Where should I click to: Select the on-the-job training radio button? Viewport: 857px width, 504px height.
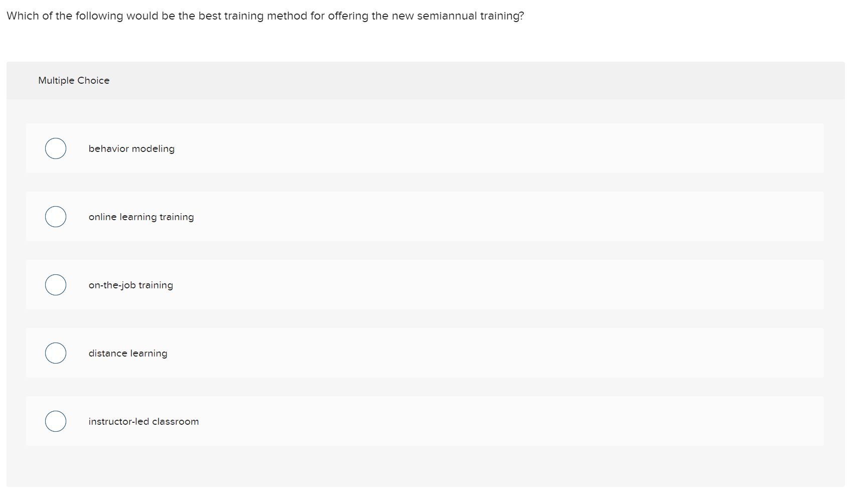click(55, 284)
